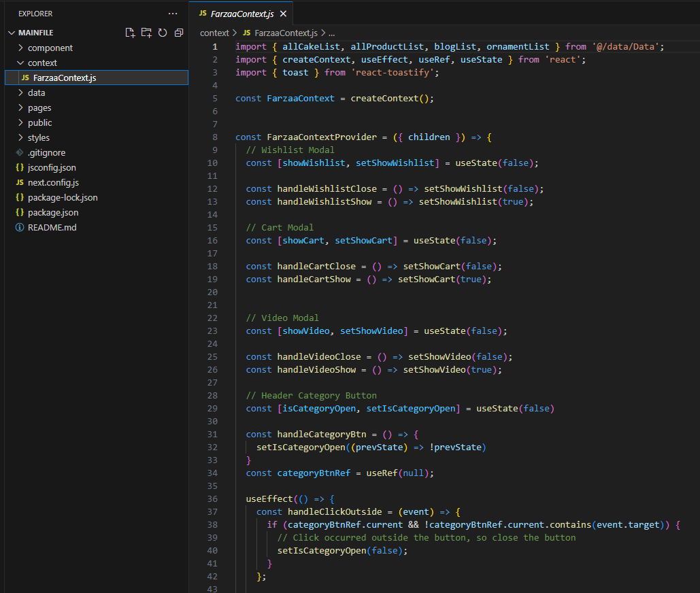Collapse the context folder
The width and height of the screenshot is (700, 593).
[42, 63]
